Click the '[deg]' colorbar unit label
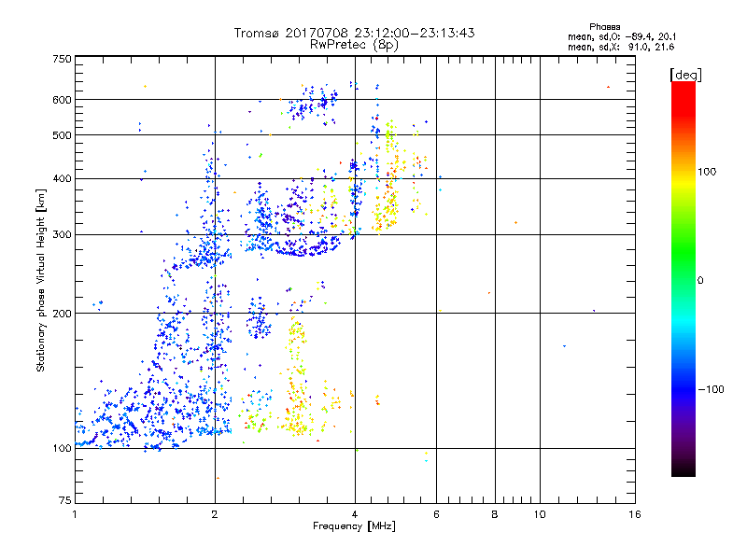The width and height of the screenshot is (747, 560). coord(685,75)
